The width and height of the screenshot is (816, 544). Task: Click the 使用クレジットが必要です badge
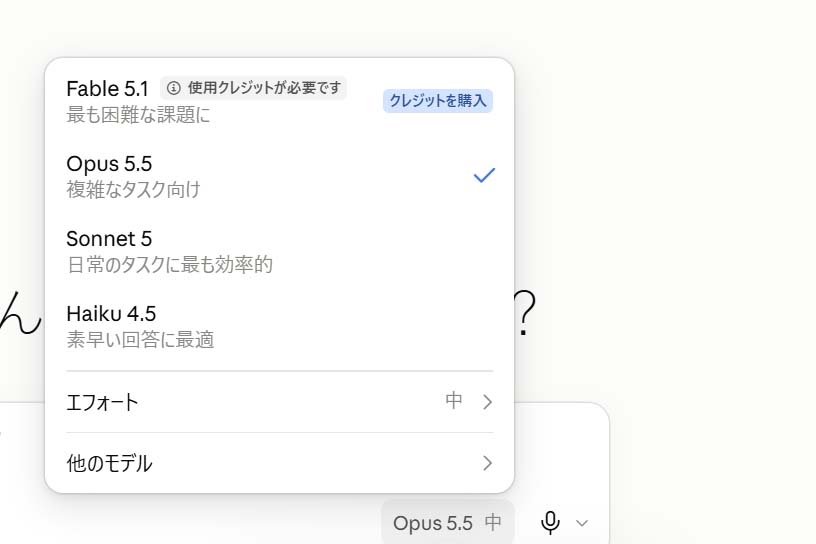[x=253, y=88]
